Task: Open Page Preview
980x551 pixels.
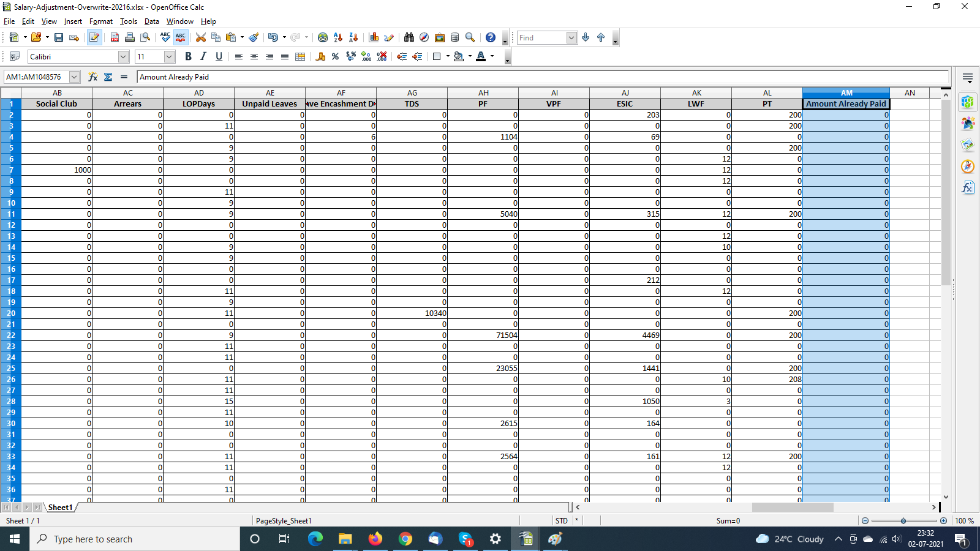Action: pyautogui.click(x=145, y=37)
